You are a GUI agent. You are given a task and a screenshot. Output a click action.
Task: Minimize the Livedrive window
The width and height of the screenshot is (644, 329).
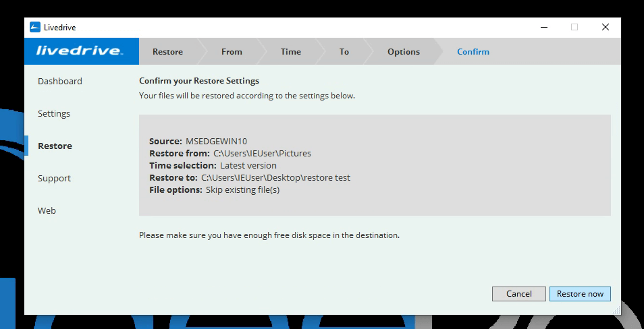coord(543,28)
